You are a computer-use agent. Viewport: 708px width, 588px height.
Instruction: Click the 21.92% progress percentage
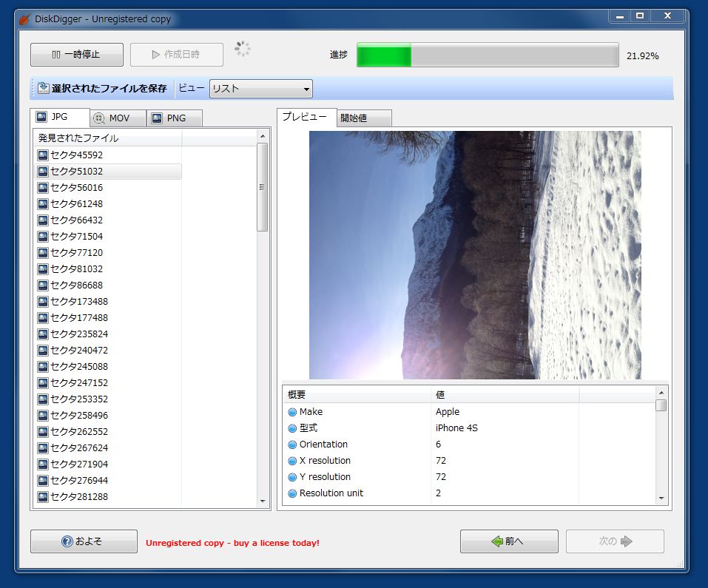coord(643,56)
